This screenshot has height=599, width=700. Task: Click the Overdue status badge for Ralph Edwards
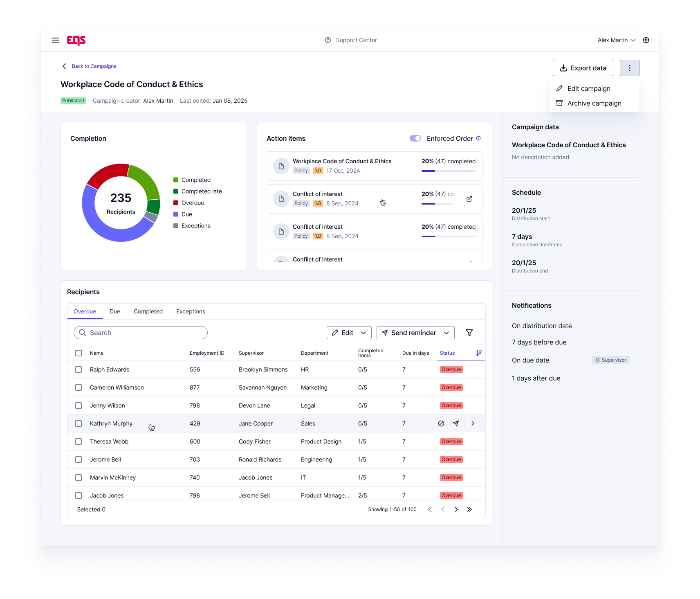[451, 369]
